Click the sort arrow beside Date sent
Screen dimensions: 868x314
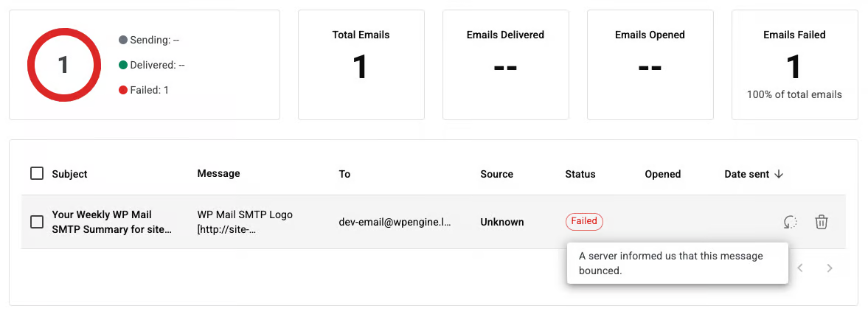[779, 175]
